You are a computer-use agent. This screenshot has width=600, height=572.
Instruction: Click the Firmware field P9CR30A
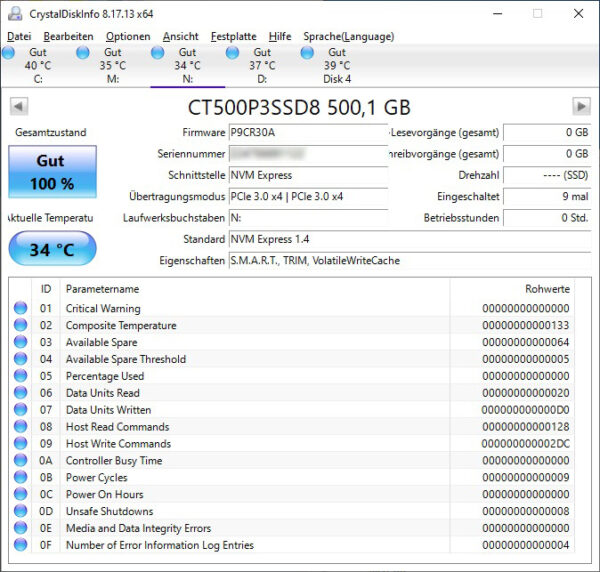click(x=308, y=132)
